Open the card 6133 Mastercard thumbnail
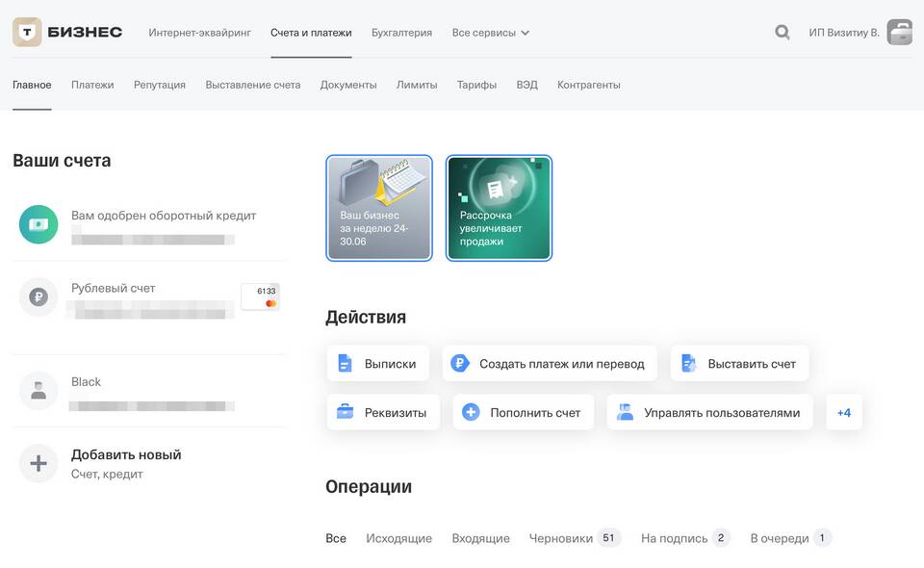 click(x=261, y=297)
